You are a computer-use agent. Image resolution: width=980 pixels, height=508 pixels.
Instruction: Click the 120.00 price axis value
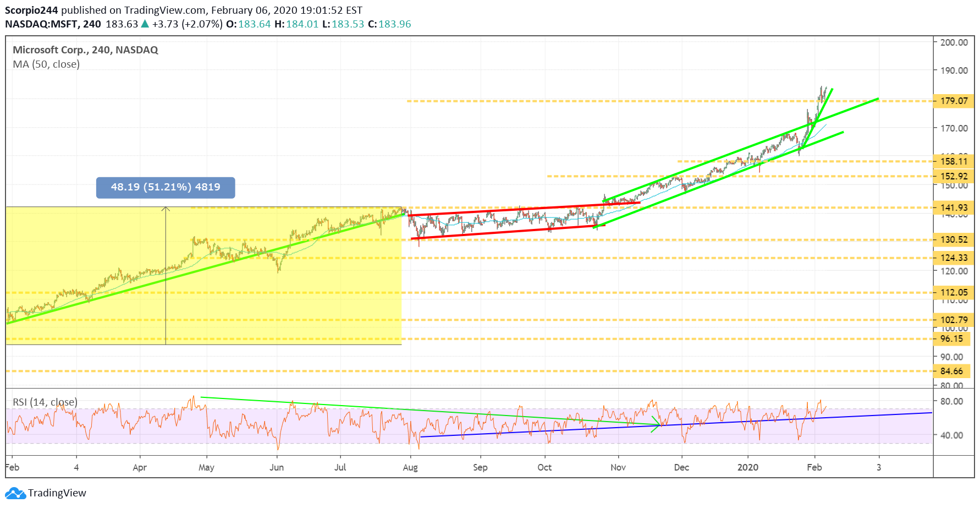point(954,271)
